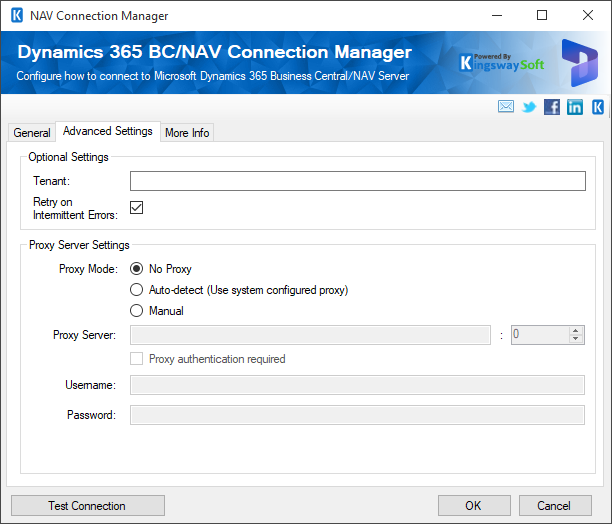The image size is (612, 524).
Task: Click the "Proxy Server Settings" group title
Action: [x=79, y=245]
